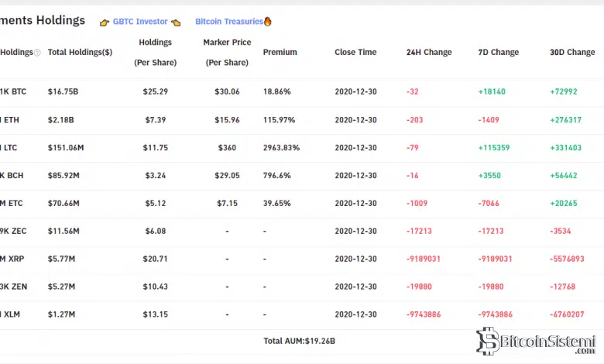Click the pointing hand icon after GBTC Investor

176,22
